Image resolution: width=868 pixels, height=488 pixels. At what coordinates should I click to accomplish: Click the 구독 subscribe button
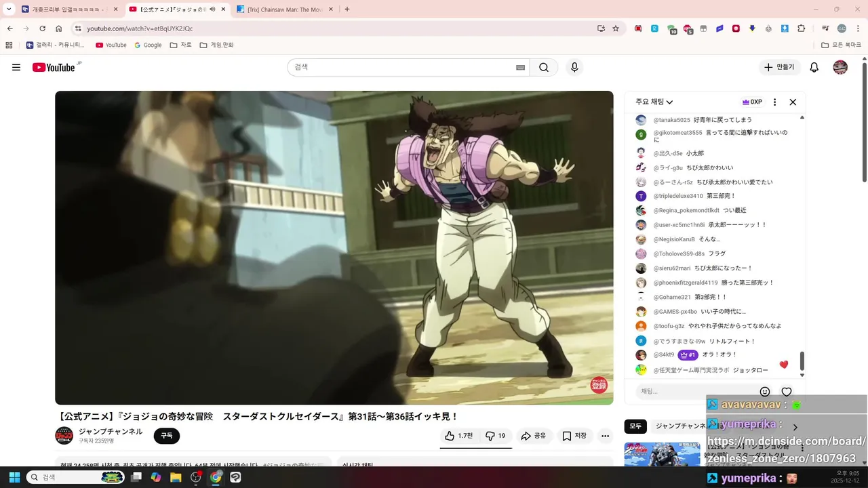pos(167,436)
